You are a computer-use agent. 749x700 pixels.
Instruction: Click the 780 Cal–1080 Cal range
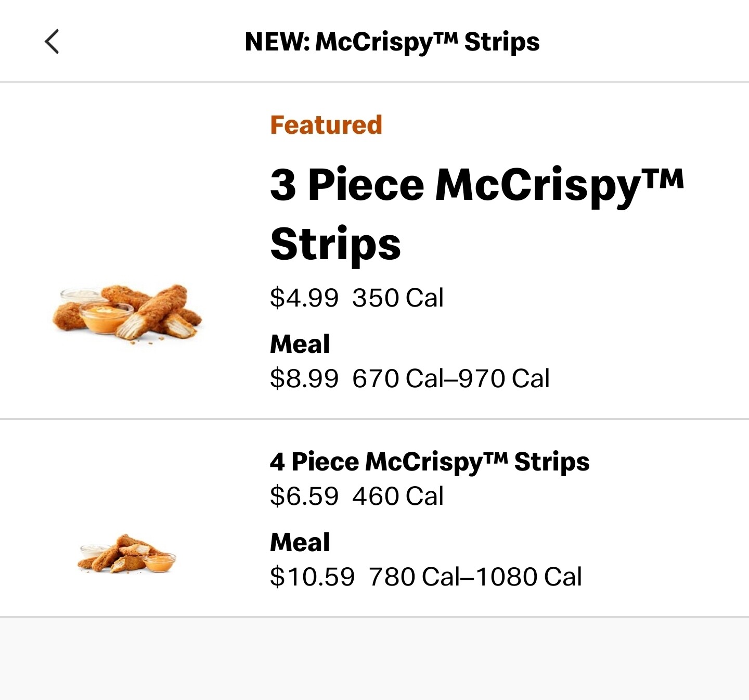475,577
